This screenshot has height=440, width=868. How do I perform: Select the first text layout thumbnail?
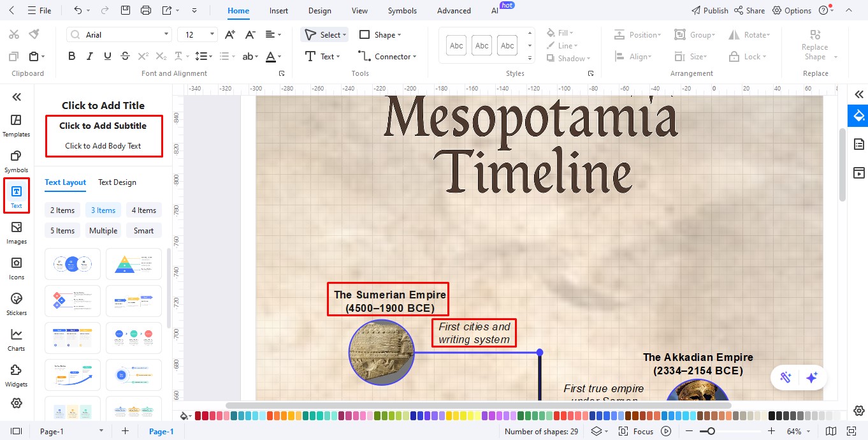tap(72, 263)
